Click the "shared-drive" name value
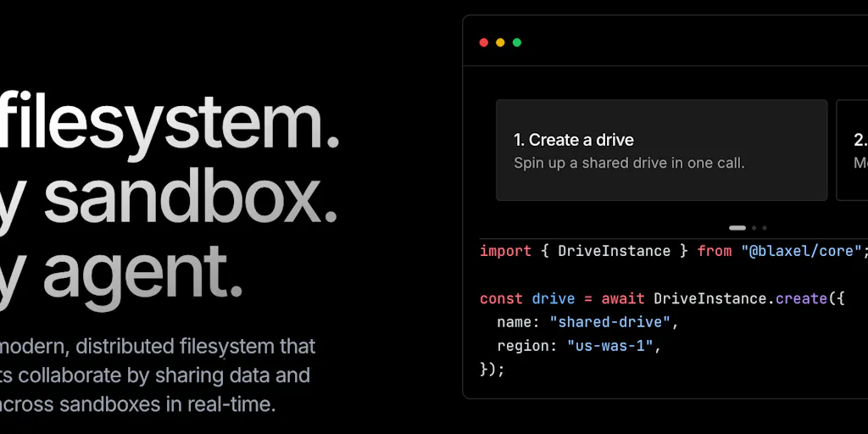The height and width of the screenshot is (434, 868). [x=610, y=321]
